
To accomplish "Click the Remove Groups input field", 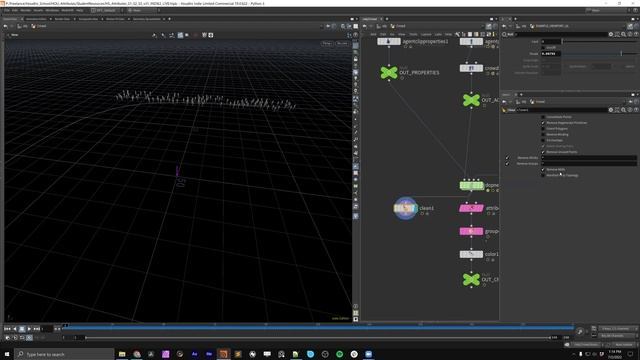I will click(x=589, y=163).
